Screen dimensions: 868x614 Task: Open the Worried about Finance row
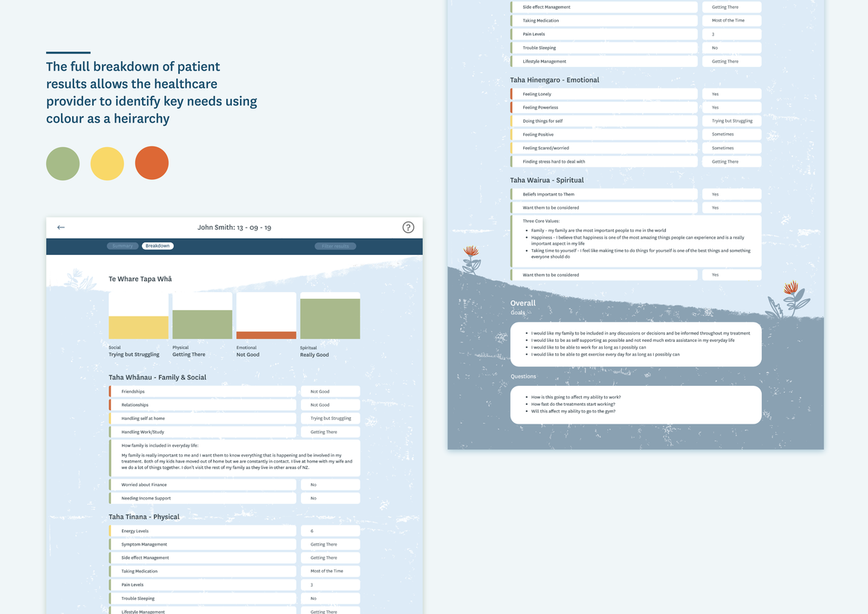point(203,485)
